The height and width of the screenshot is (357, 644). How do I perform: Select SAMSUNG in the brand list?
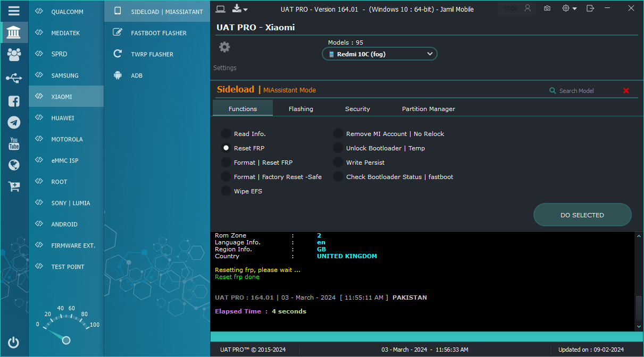(x=66, y=75)
